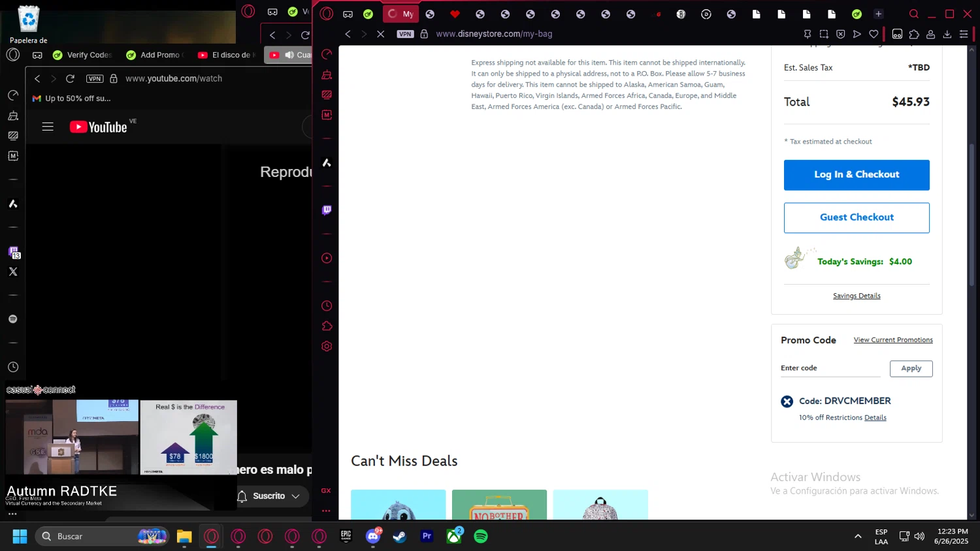This screenshot has height=551, width=980.
Task: Open Twitch panel in Disney Store window sidebar
Action: click(x=327, y=210)
